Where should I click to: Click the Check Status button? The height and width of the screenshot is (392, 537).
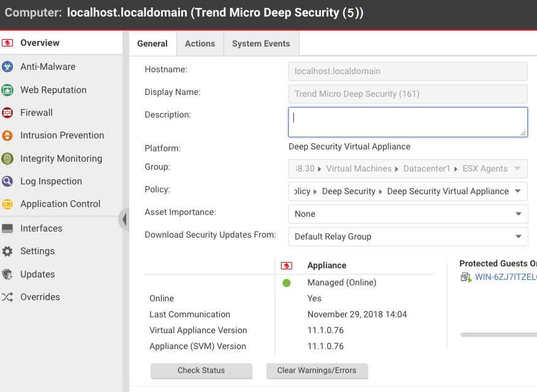(201, 371)
